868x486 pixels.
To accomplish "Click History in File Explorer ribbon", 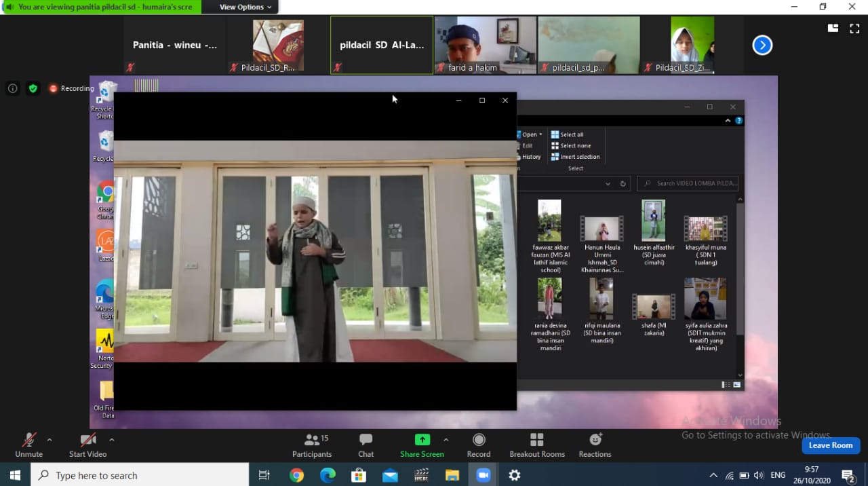I will click(529, 157).
